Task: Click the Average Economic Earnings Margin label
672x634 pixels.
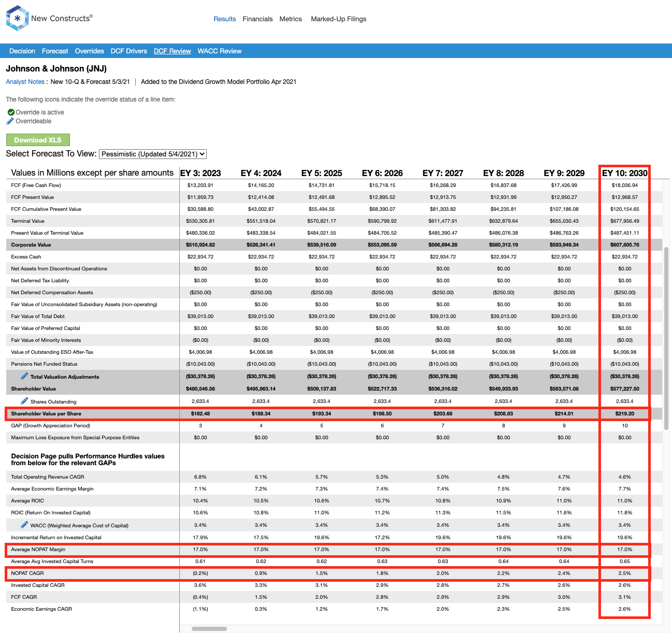Action: tap(52, 488)
